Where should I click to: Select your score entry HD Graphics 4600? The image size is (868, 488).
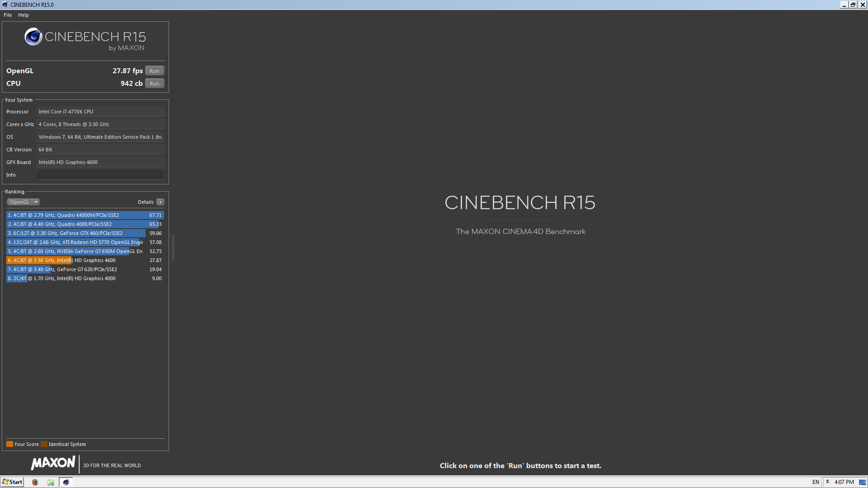[x=85, y=260]
